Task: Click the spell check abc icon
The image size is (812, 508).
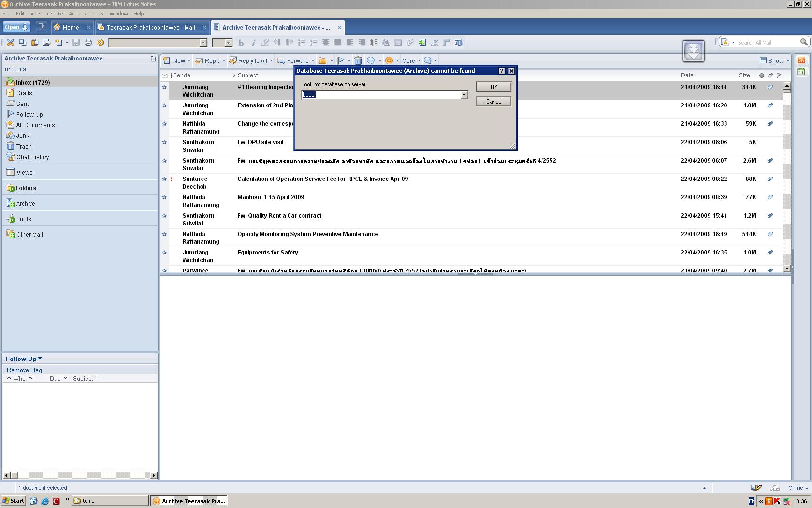Action: (435, 43)
